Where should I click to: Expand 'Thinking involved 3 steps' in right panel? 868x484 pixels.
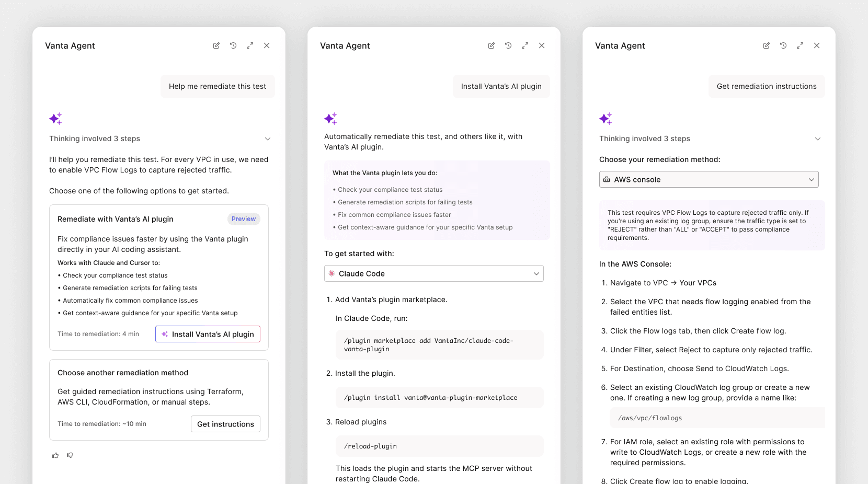coord(710,139)
